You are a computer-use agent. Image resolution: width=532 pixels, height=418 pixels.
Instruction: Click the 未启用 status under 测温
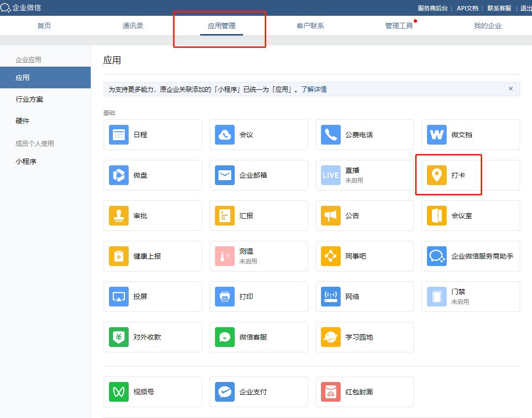click(x=248, y=261)
